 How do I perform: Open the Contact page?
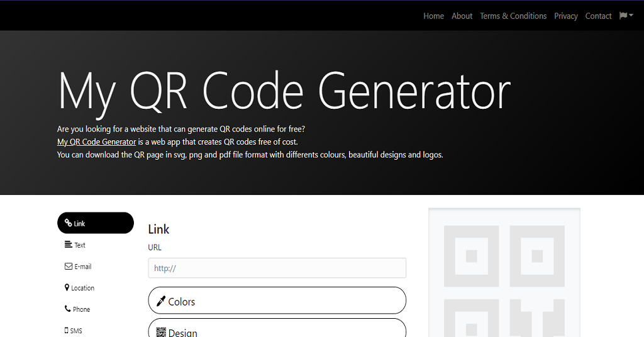(x=599, y=16)
